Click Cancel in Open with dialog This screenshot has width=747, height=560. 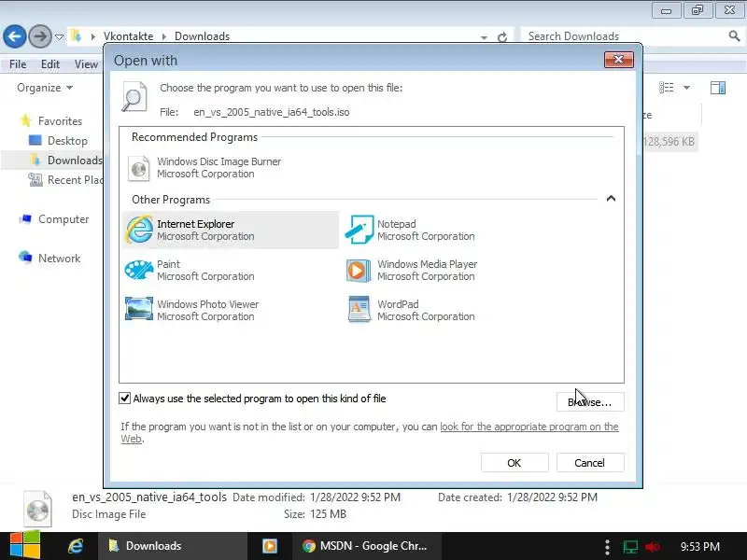coord(590,462)
